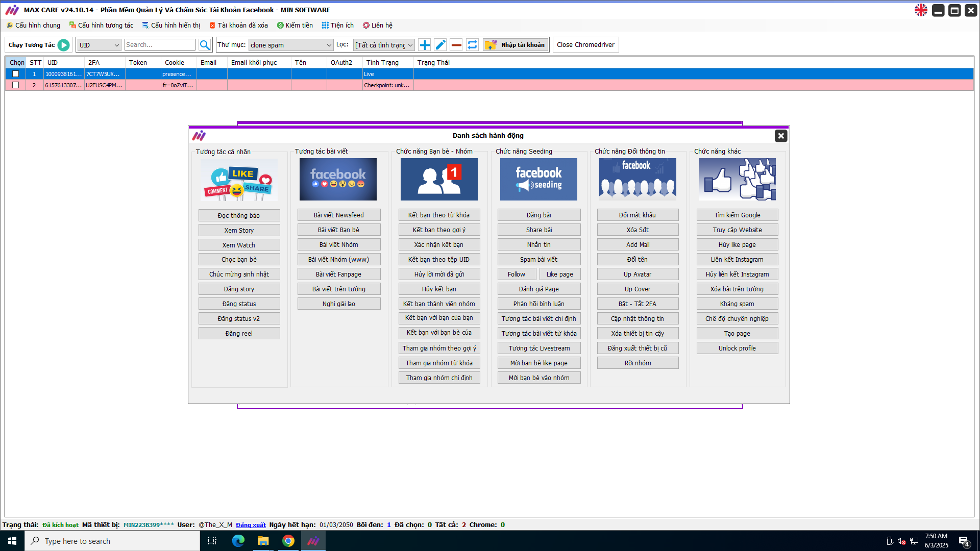Click the pencil edit-folder icon
980x551 pixels.
(x=440, y=45)
